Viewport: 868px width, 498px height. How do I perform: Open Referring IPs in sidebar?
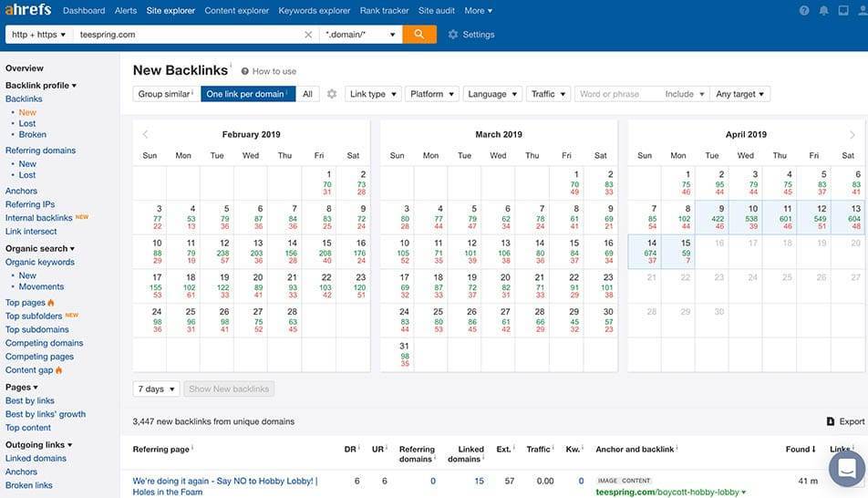tap(30, 204)
